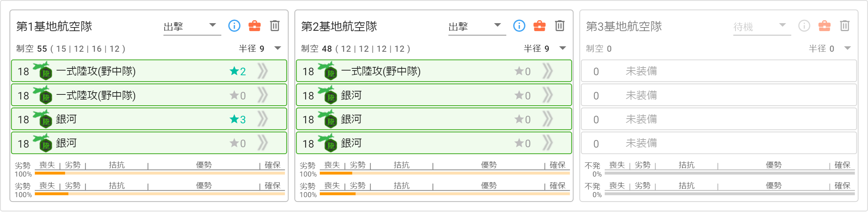Select last 銀河 slot in 第2基地航空隊
The image size is (868, 212).
click(434, 143)
